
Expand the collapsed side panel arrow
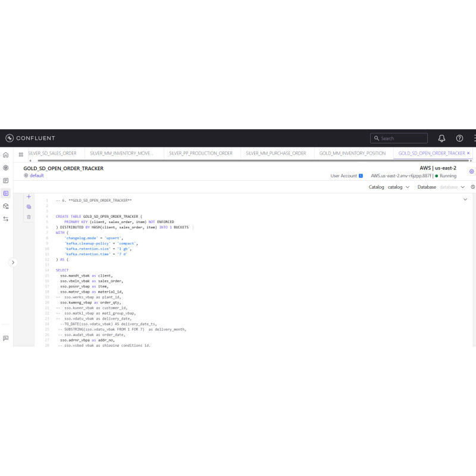tap(13, 262)
